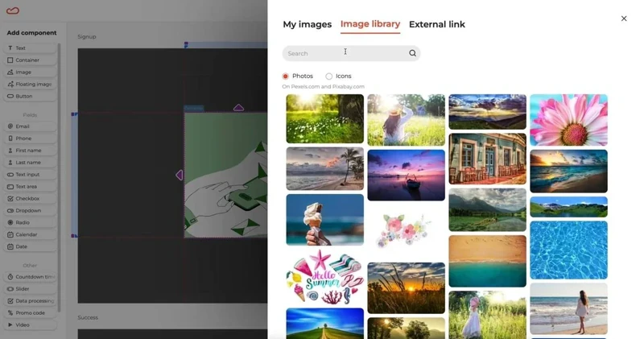This screenshot has width=644, height=339.
Task: Choose the blue pool water photo
Action: [x=568, y=250]
